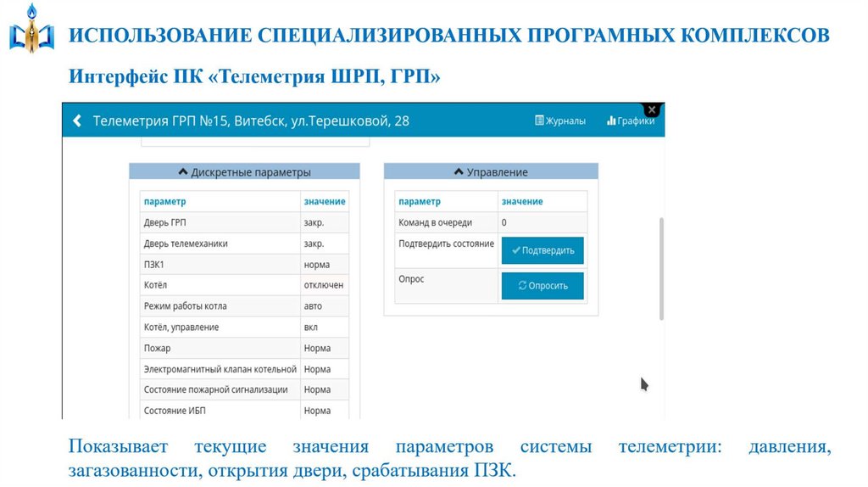Click the value авто
868x487 pixels.
pyautogui.click(x=313, y=306)
